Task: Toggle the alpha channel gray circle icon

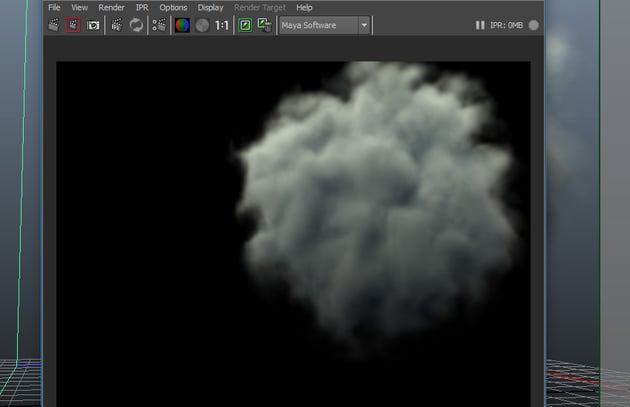Action: (x=202, y=25)
